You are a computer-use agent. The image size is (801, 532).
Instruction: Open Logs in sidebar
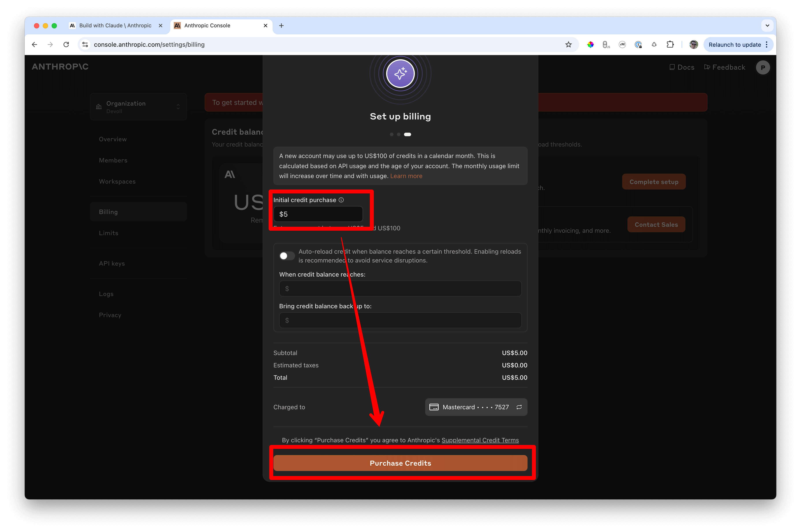pos(106,294)
